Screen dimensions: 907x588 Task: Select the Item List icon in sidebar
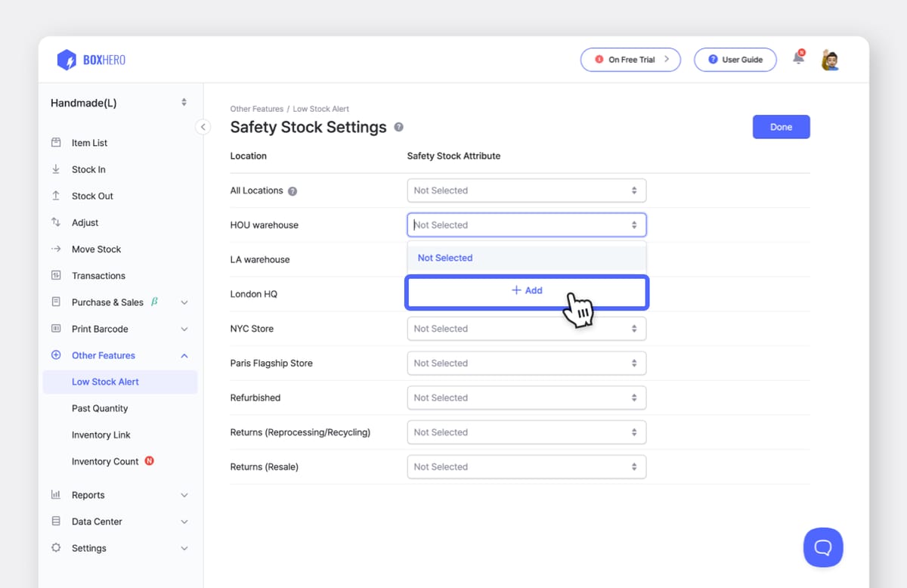coord(56,142)
